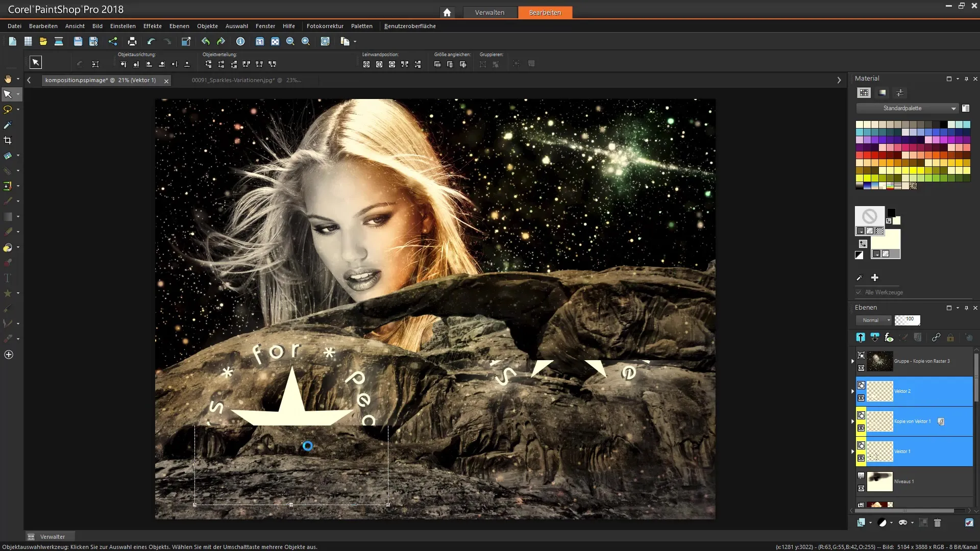Select the Crop tool
The image size is (980, 551).
8,140
